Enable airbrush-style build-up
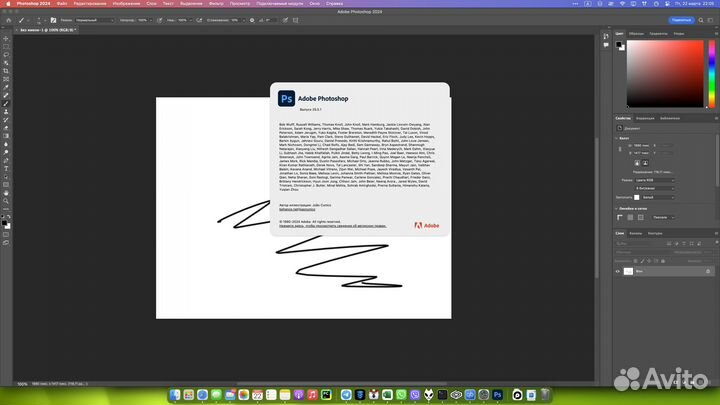 coord(199,20)
